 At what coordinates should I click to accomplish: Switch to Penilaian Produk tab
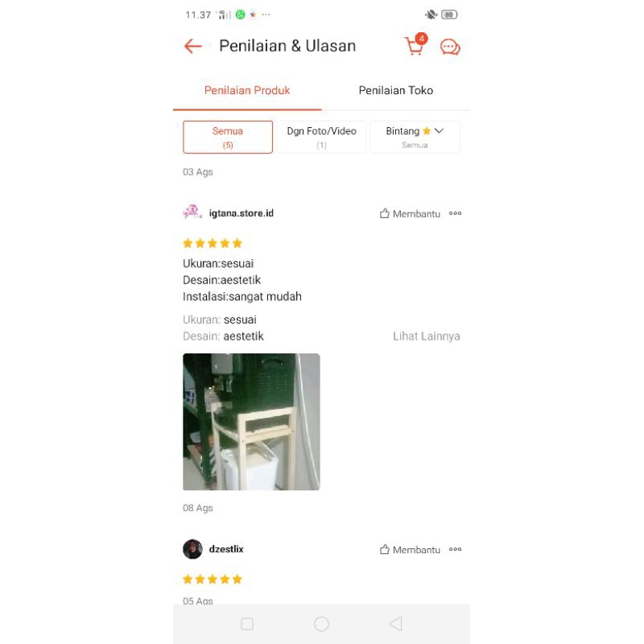point(247,90)
